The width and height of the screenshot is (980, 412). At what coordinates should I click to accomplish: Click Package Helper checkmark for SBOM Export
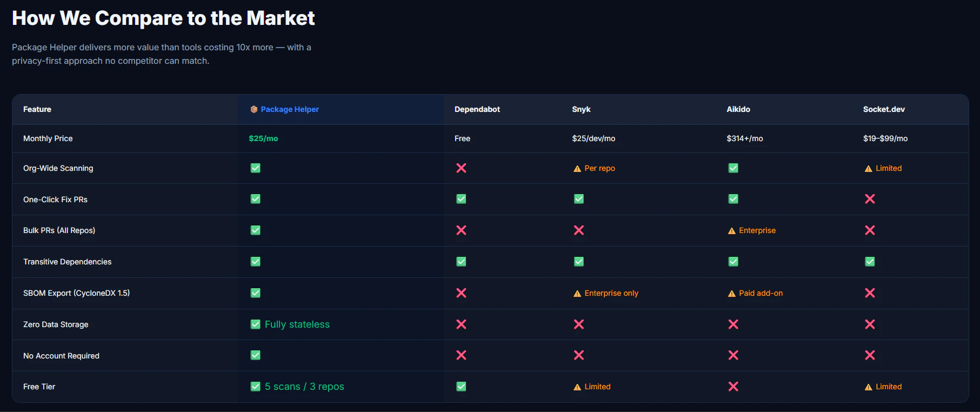(256, 293)
